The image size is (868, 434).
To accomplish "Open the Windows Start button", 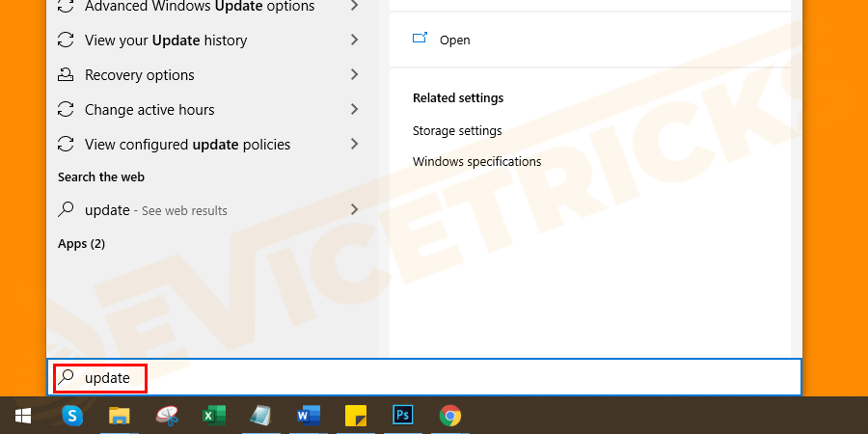I will pyautogui.click(x=23, y=416).
